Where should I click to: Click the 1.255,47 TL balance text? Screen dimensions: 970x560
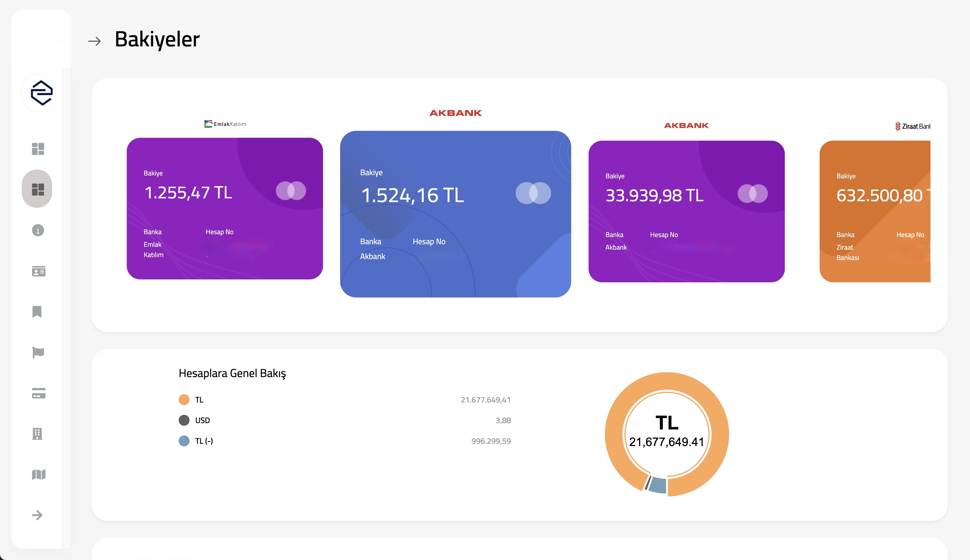pyautogui.click(x=188, y=193)
